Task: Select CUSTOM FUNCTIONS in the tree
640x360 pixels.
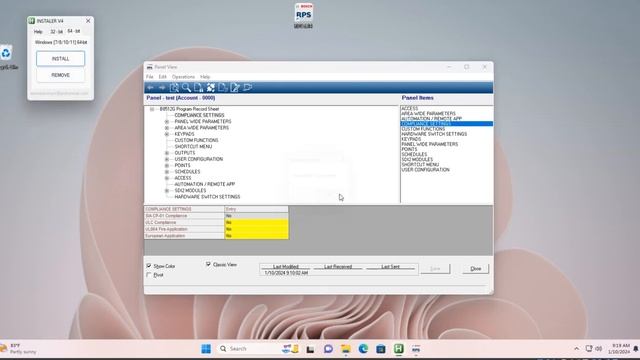Action: [196, 140]
